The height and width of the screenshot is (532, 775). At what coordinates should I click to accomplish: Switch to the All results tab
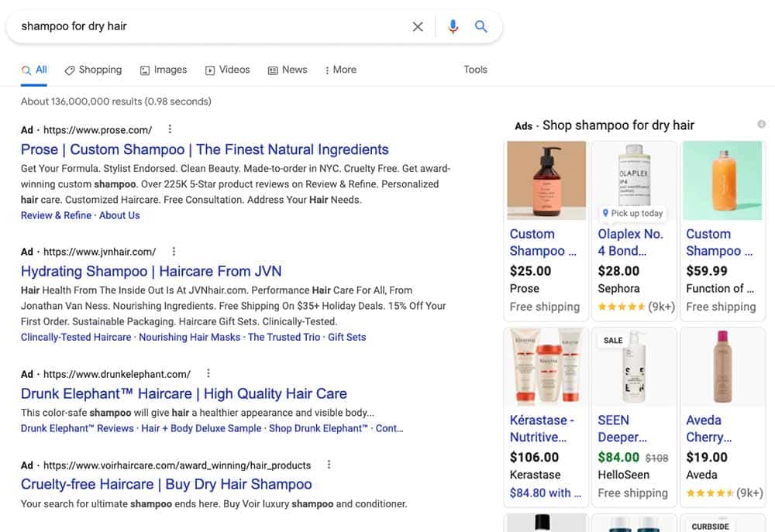coord(34,70)
